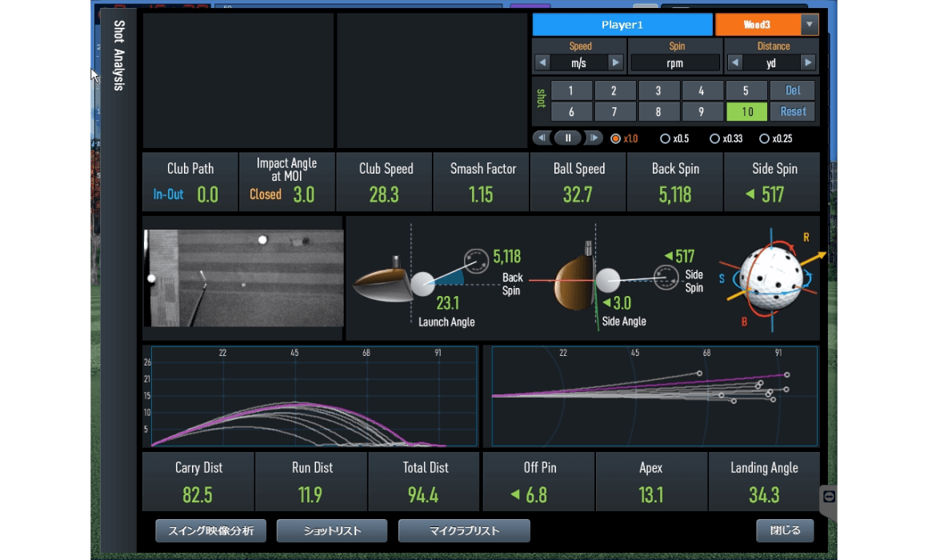The height and width of the screenshot is (560, 928).
Task: Click right arrow for Distance unit
Action: pos(808,62)
